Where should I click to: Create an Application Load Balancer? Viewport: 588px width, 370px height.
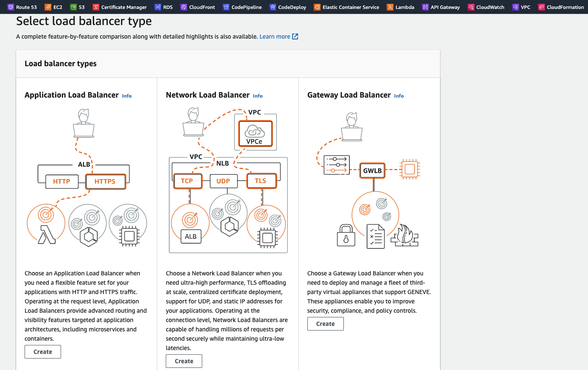[43, 352]
